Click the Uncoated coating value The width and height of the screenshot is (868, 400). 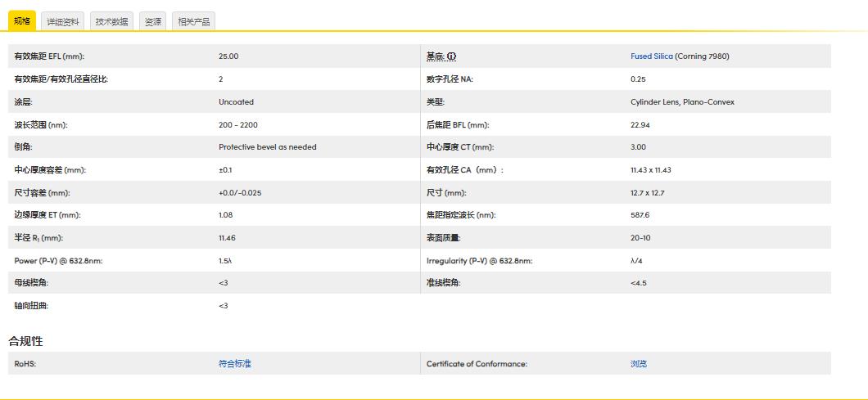[236, 102]
